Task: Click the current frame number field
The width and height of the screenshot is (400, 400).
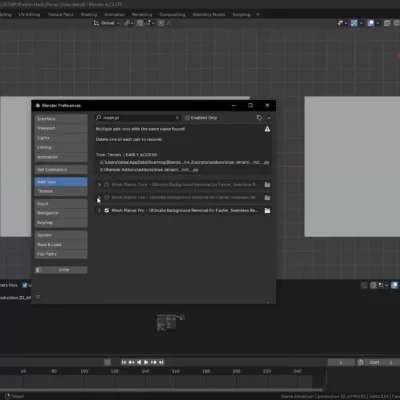Action: [341, 362]
